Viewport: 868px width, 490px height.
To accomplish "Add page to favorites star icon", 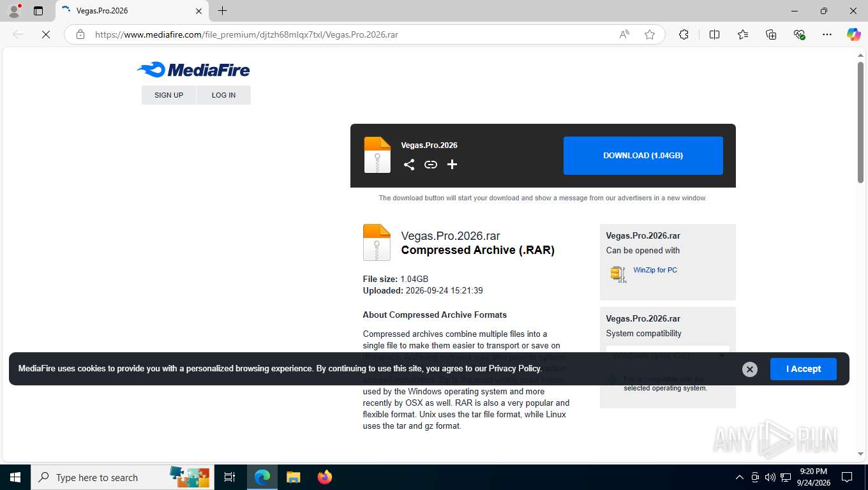I will point(650,34).
